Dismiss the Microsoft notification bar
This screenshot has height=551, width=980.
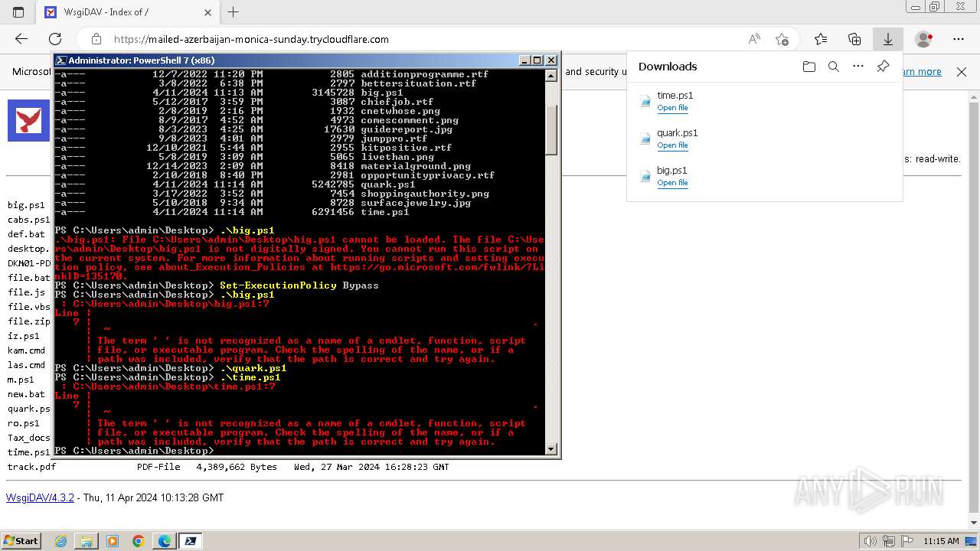point(962,72)
